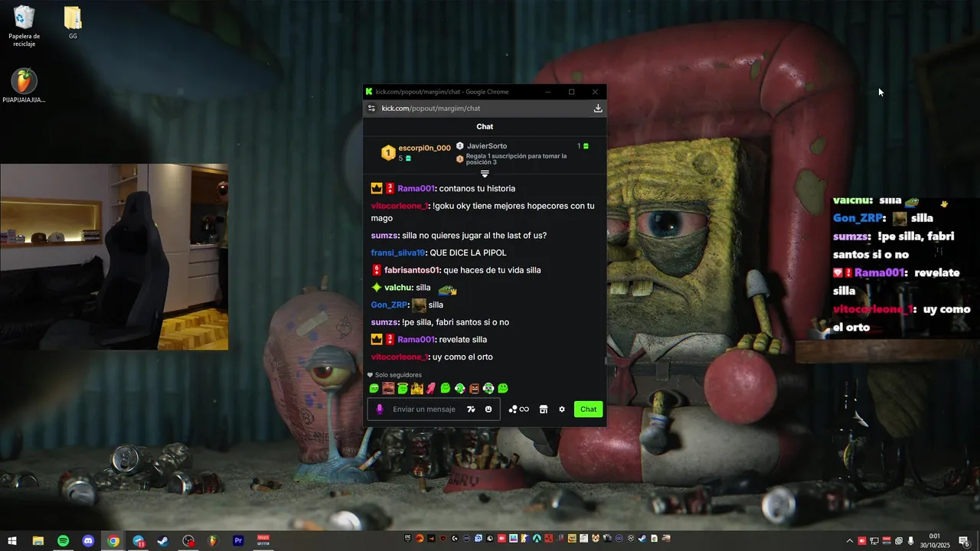Open FL Studio from taskbar

point(213,540)
